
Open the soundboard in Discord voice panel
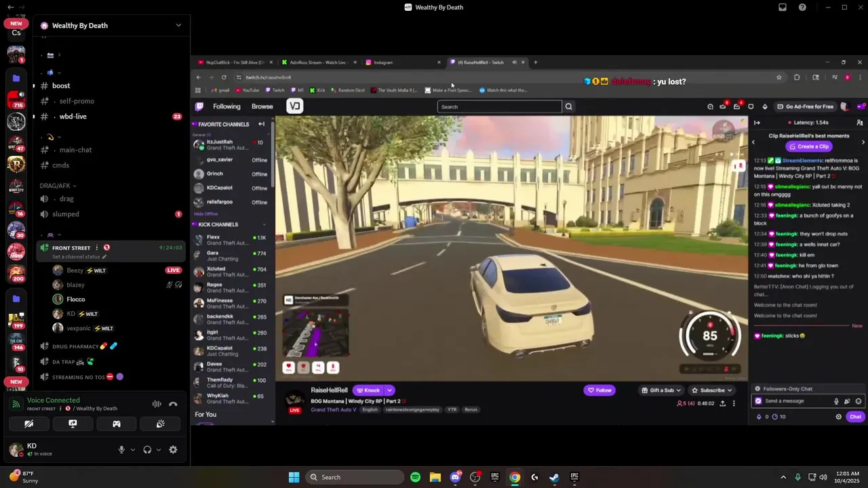[x=160, y=424]
